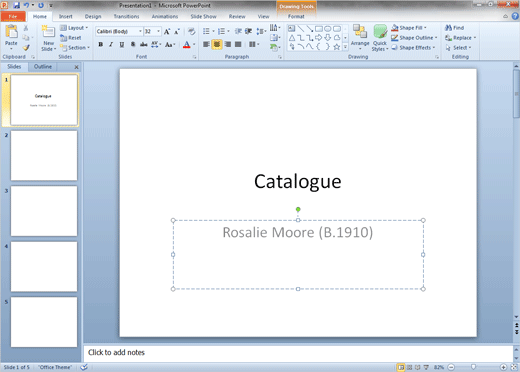The width and height of the screenshot is (520, 372).
Task: Click Decrease Font Size icon
Action: [x=177, y=31]
